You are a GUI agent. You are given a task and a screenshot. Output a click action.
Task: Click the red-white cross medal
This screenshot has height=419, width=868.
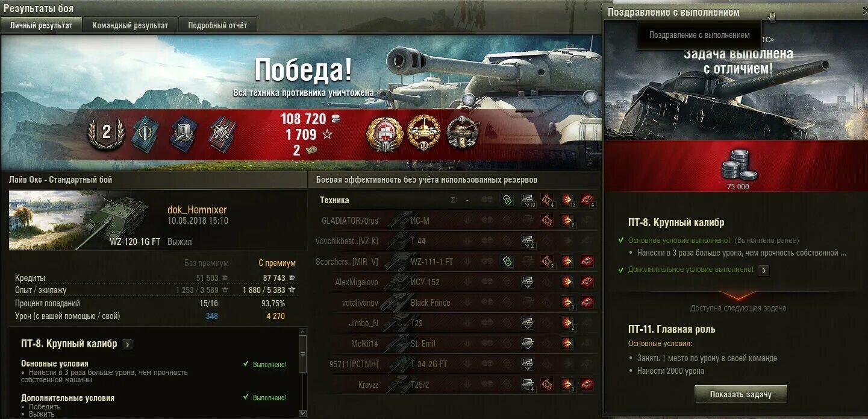(x=384, y=133)
